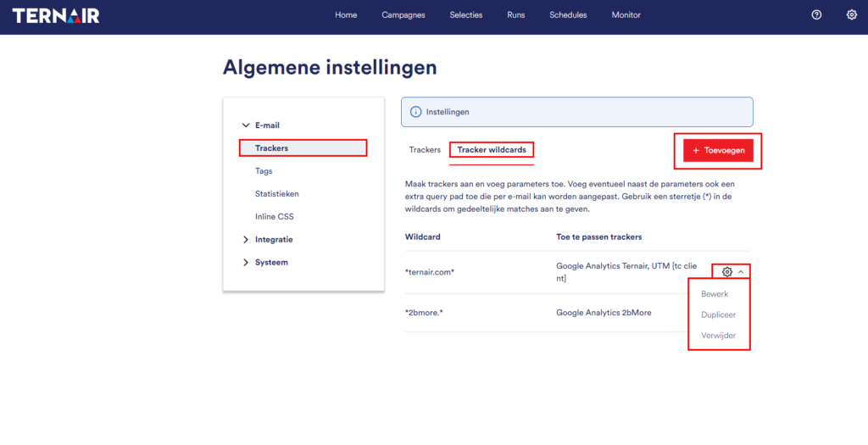Open the settings gear in top bar
This screenshot has height=445, width=868.
click(852, 15)
